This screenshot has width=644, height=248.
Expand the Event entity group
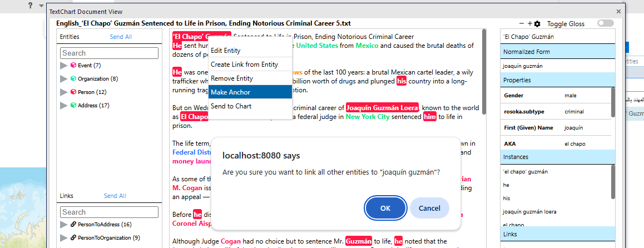[x=64, y=66]
